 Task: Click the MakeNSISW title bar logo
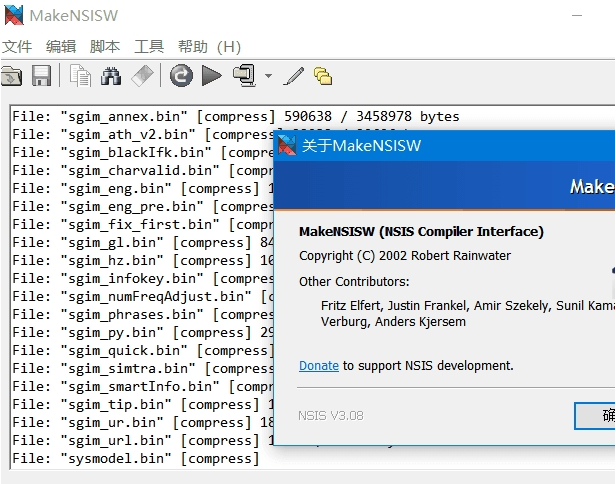click(14, 15)
